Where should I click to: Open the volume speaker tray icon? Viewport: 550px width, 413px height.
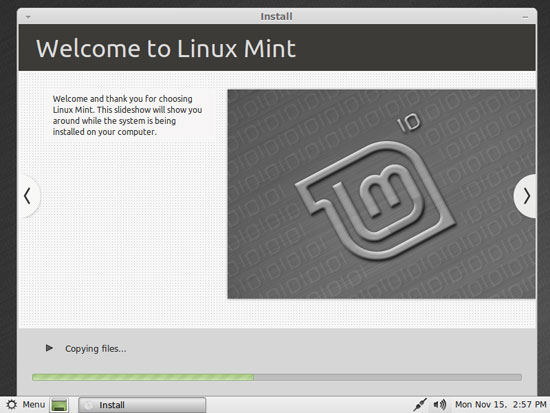tap(440, 405)
